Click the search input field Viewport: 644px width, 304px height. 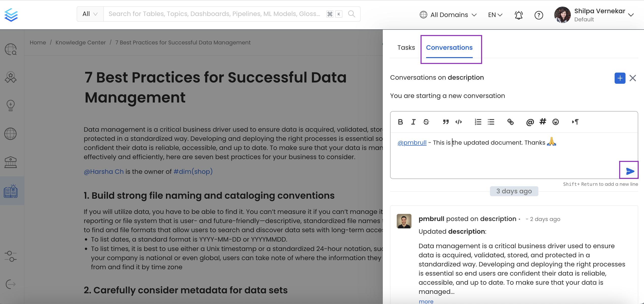[214, 14]
